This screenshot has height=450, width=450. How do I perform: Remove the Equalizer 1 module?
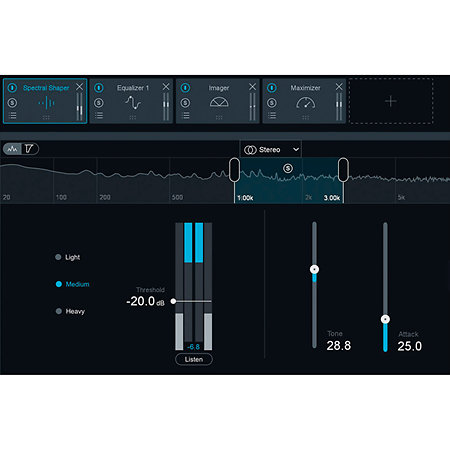[x=166, y=87]
